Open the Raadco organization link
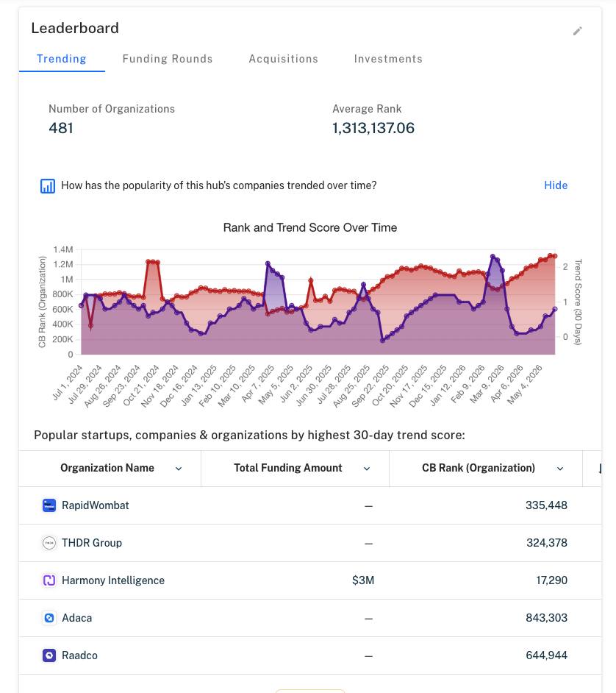Viewport: 616px width, 693px height. click(79, 655)
